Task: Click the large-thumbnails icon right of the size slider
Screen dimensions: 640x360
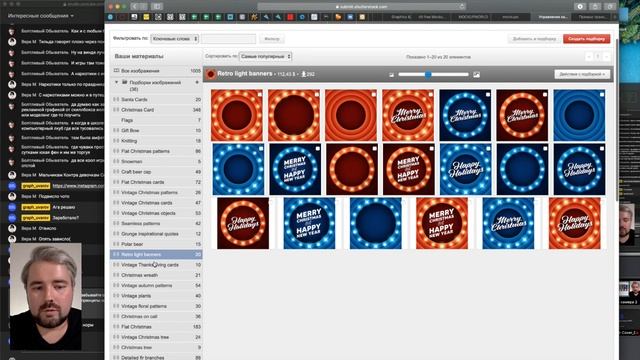Action: click(x=476, y=75)
